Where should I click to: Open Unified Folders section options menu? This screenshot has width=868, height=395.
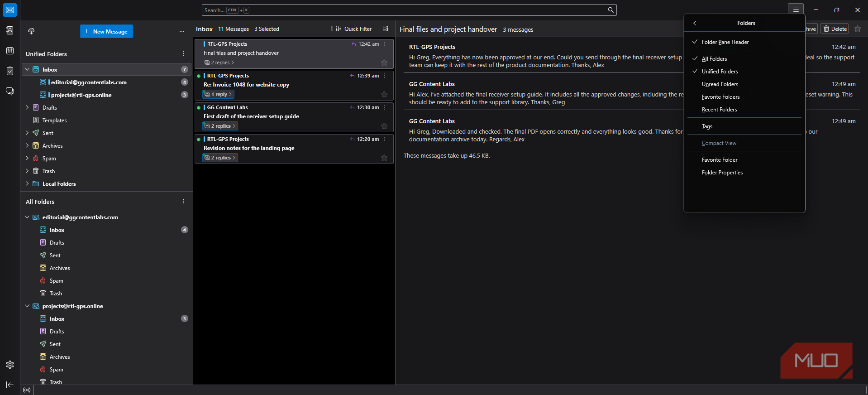[x=183, y=54]
